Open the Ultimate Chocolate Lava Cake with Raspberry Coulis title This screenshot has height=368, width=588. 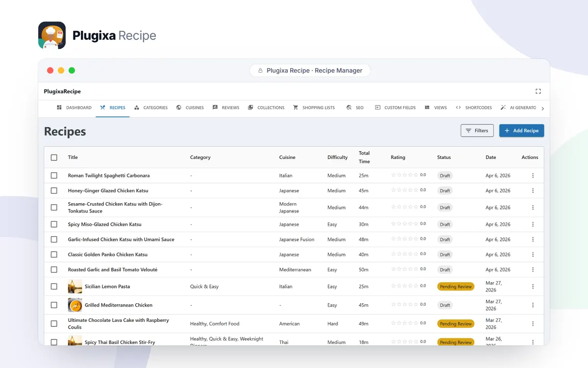[x=119, y=324]
